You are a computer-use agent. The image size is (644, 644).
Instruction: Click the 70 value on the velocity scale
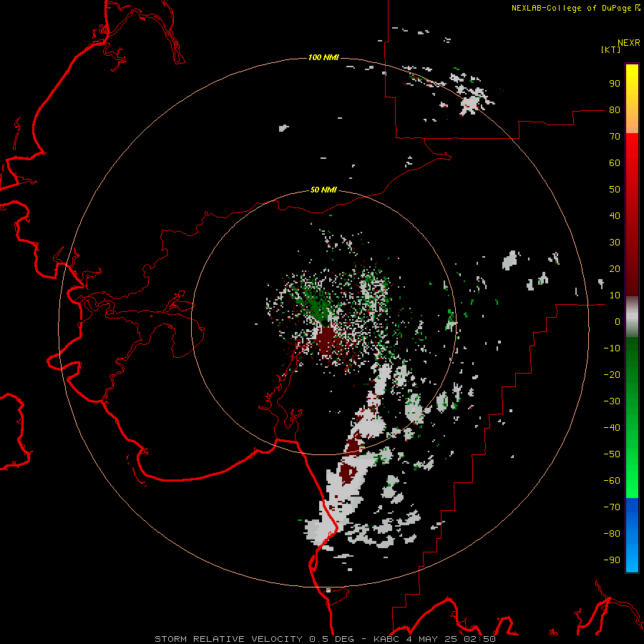click(x=615, y=137)
